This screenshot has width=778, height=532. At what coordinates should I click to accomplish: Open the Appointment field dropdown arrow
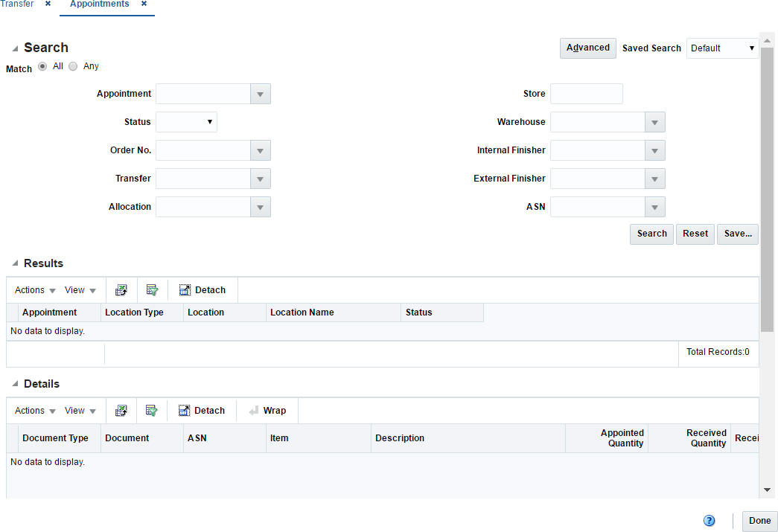260,94
